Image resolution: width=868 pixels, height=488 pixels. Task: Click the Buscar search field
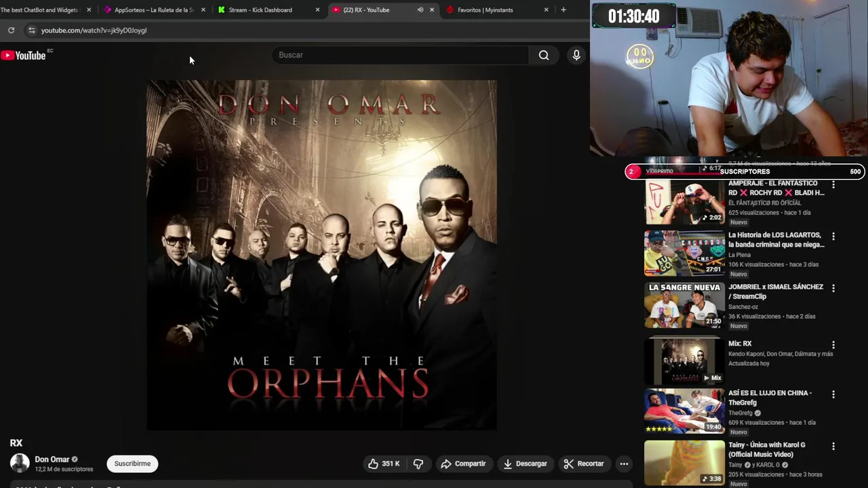click(x=400, y=55)
